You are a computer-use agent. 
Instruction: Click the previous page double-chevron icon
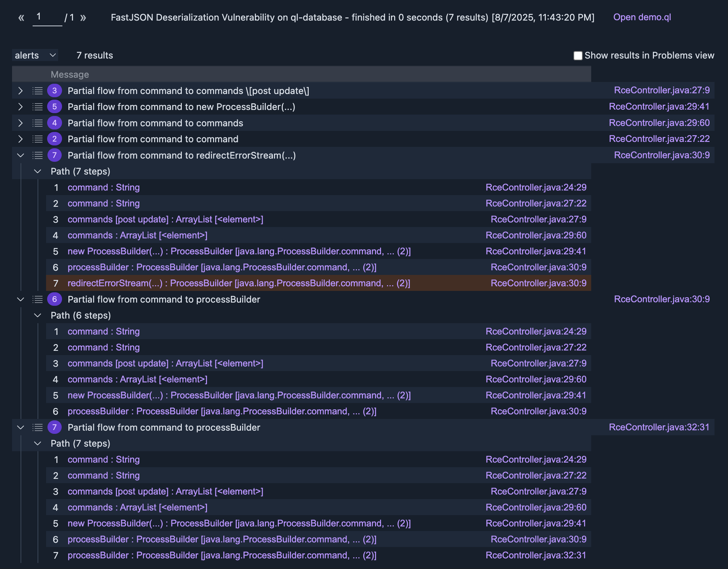(x=21, y=18)
